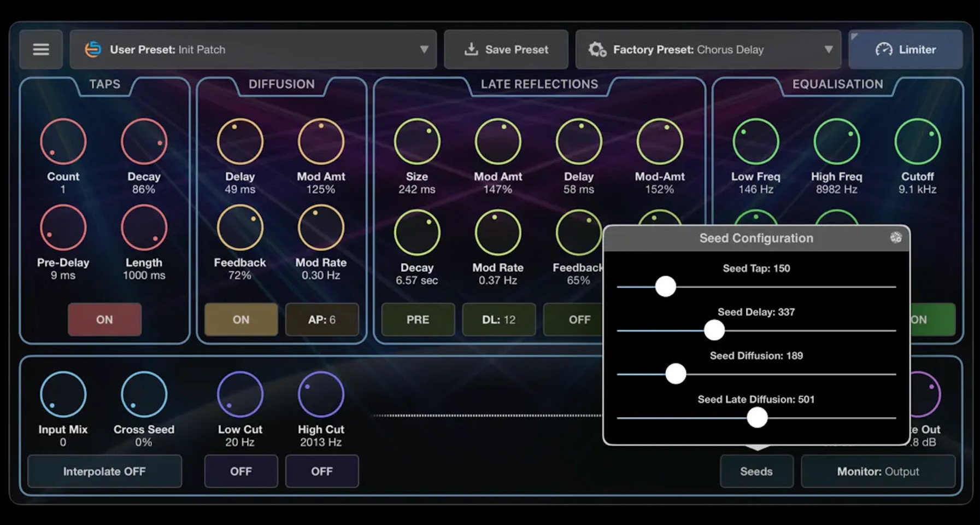Image resolution: width=980 pixels, height=525 pixels.
Task: Click the Cross Seed knob
Action: click(x=144, y=394)
